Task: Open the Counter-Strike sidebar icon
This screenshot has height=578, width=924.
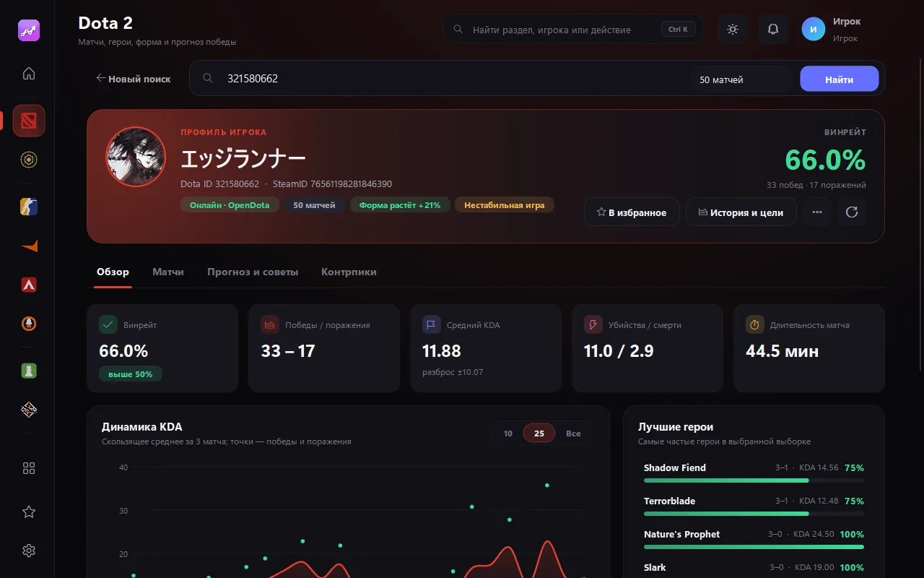Action: (x=29, y=207)
